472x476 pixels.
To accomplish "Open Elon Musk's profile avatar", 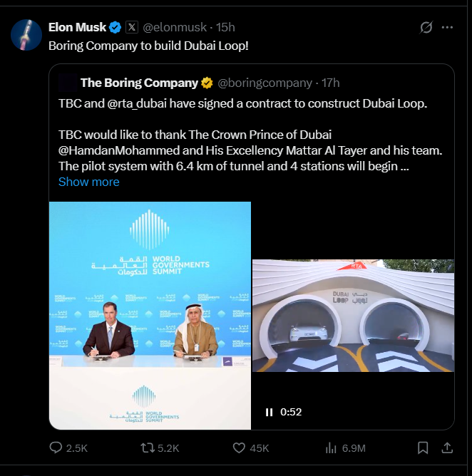I will (25, 33).
